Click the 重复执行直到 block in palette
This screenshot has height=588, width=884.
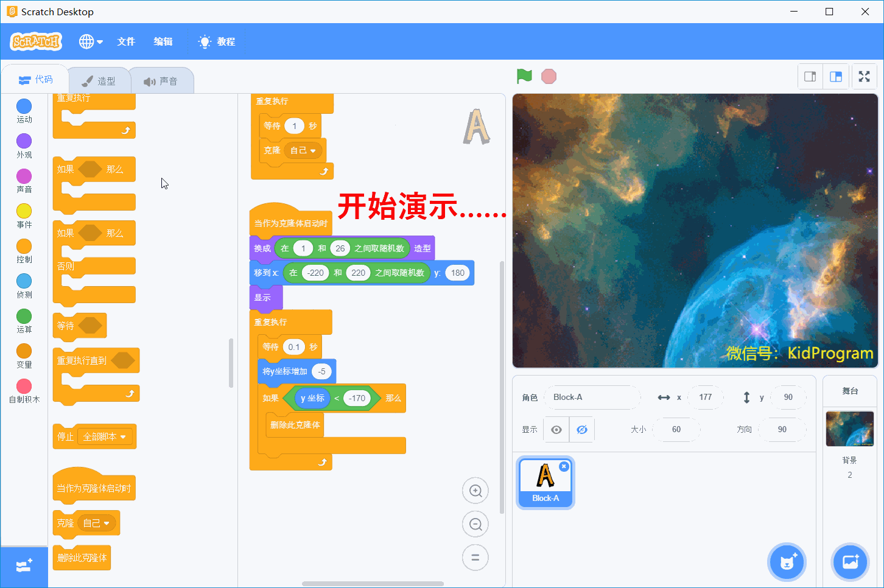coord(96,361)
